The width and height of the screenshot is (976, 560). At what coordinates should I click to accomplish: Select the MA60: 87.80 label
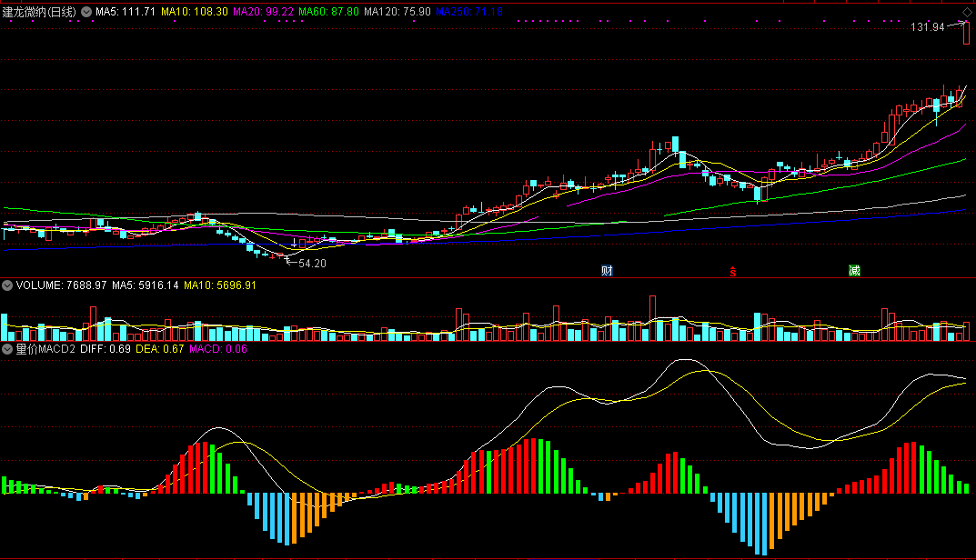pos(328,12)
